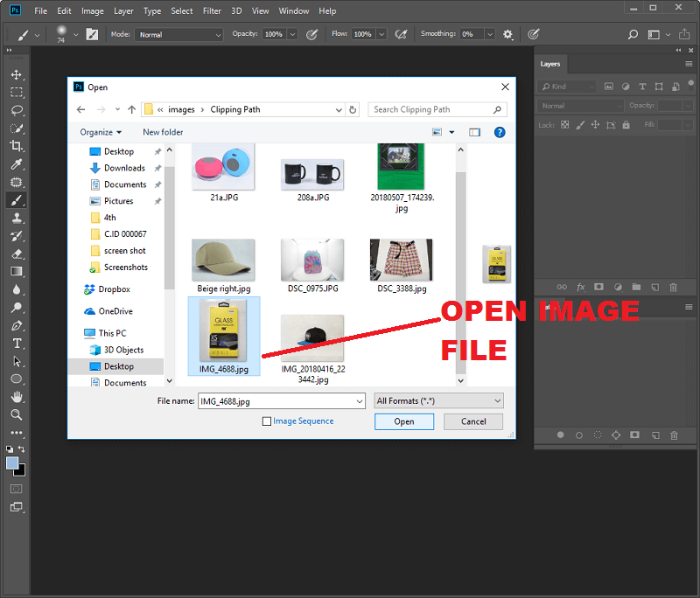Open the brush Mode dropdown set to Normal
Image resolution: width=700 pixels, height=598 pixels.
click(x=180, y=34)
